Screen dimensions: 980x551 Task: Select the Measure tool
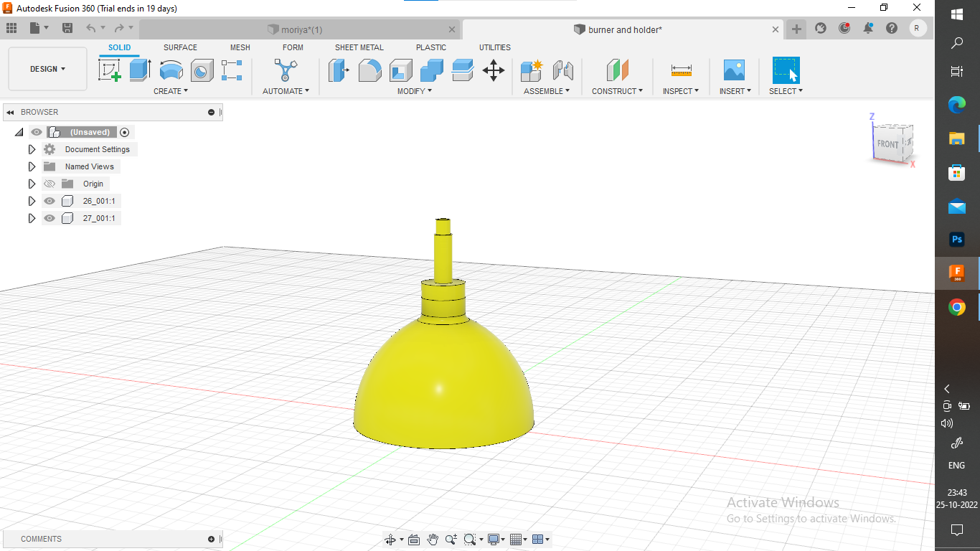click(681, 70)
